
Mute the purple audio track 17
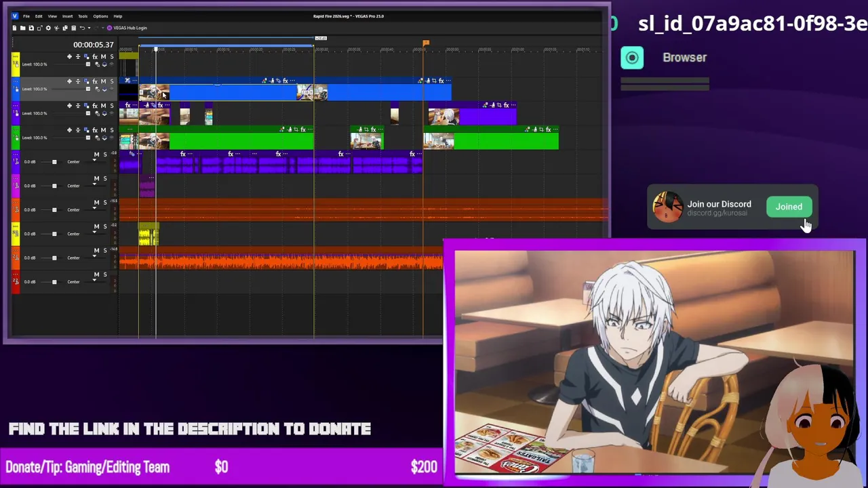pyautogui.click(x=96, y=155)
